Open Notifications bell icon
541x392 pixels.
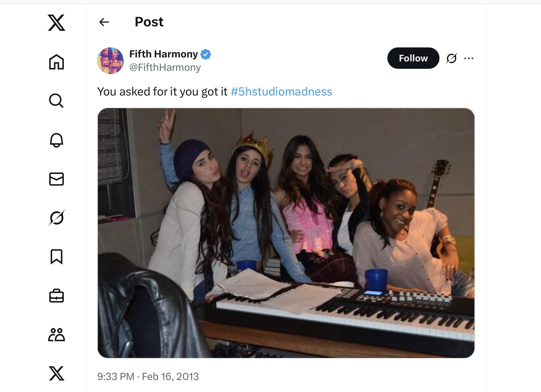(x=56, y=140)
